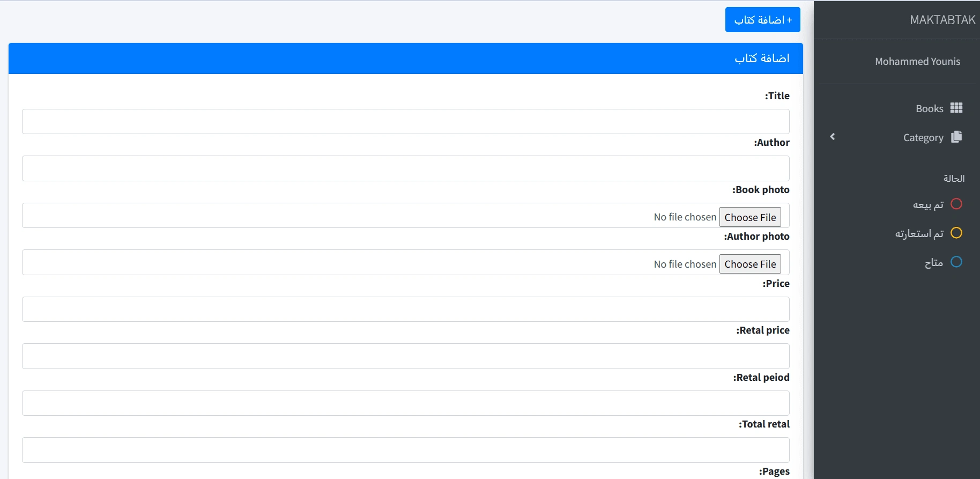
Task: Click the اضافة كتاب card header
Action: tap(406, 58)
